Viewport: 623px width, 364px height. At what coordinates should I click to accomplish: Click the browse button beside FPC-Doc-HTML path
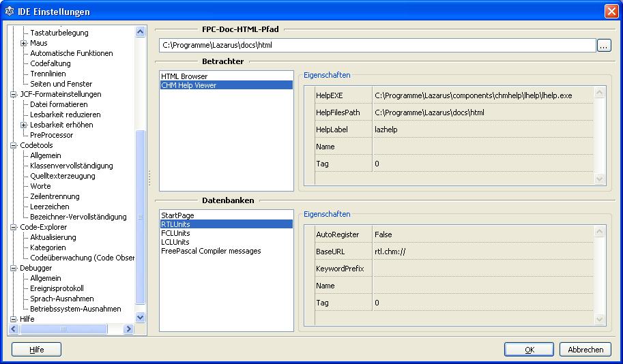point(604,46)
